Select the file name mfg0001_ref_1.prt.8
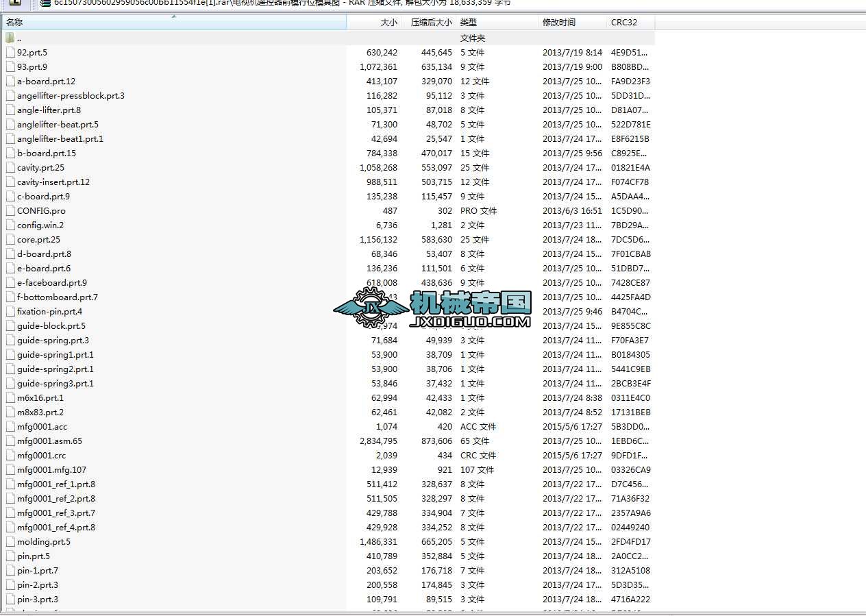The height and width of the screenshot is (616, 866). [56, 484]
